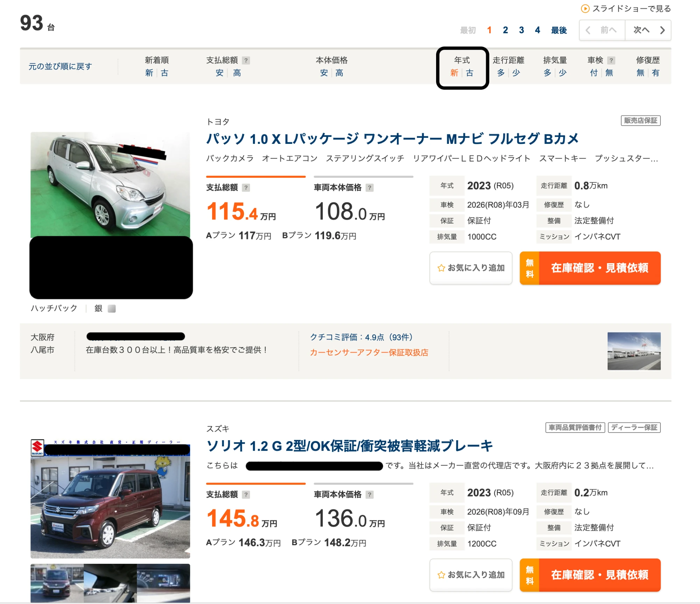Click the 前へ previous page button
Screen dimensions: 700x604
click(x=602, y=30)
